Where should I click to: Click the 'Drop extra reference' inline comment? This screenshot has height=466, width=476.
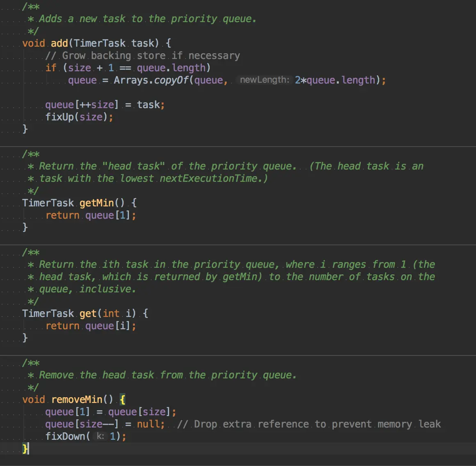[309, 424]
